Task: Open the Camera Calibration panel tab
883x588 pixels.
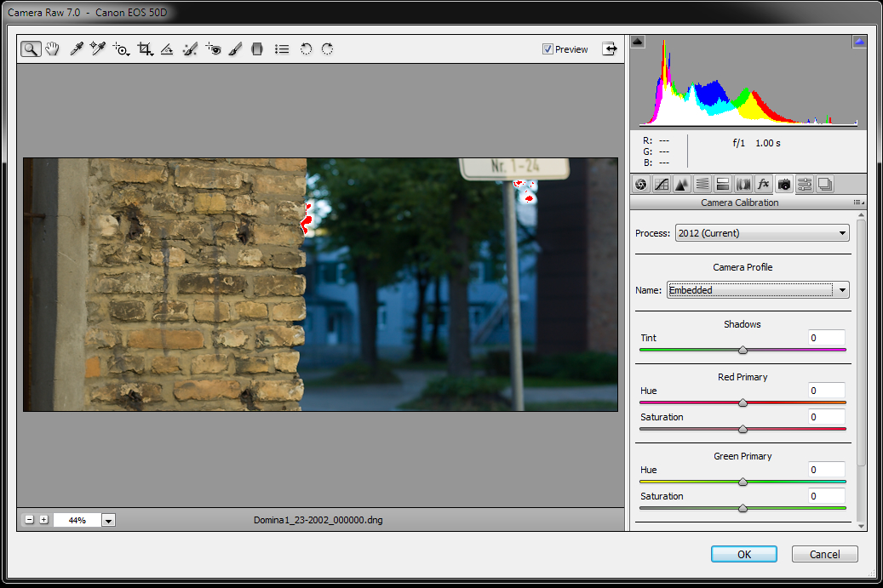Action: 784,184
